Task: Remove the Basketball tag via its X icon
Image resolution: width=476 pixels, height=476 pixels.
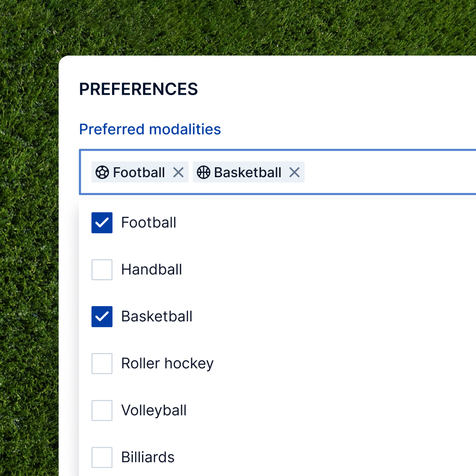Action: [295, 172]
